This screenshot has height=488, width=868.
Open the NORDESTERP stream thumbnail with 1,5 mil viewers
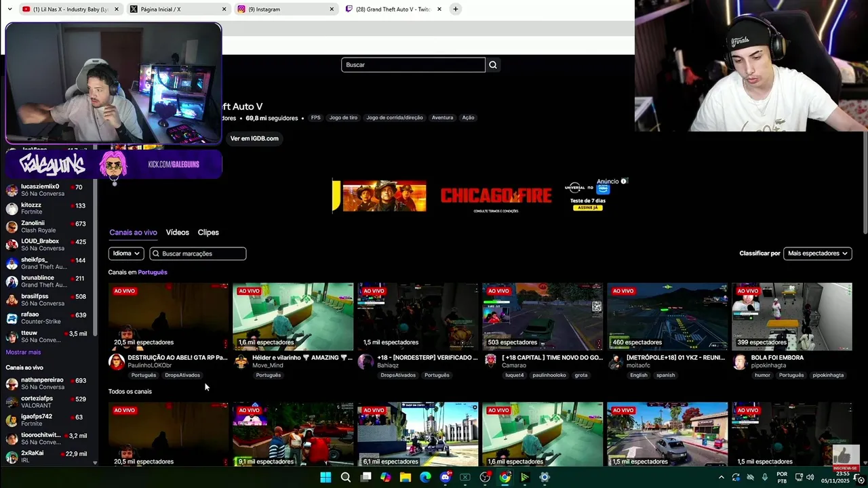pos(418,317)
